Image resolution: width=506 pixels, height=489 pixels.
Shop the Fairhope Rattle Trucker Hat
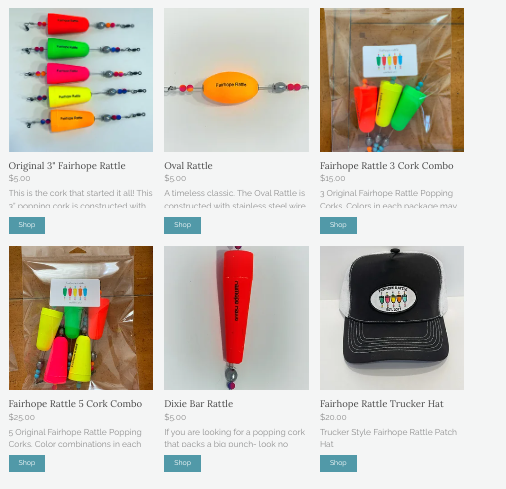(x=338, y=463)
